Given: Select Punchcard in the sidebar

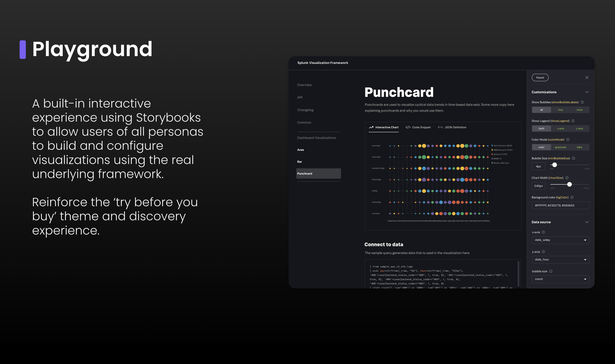Looking at the screenshot, I should (318, 174).
